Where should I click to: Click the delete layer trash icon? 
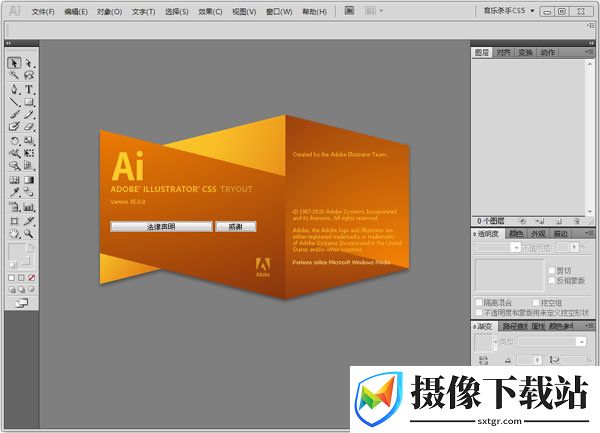pyautogui.click(x=576, y=221)
